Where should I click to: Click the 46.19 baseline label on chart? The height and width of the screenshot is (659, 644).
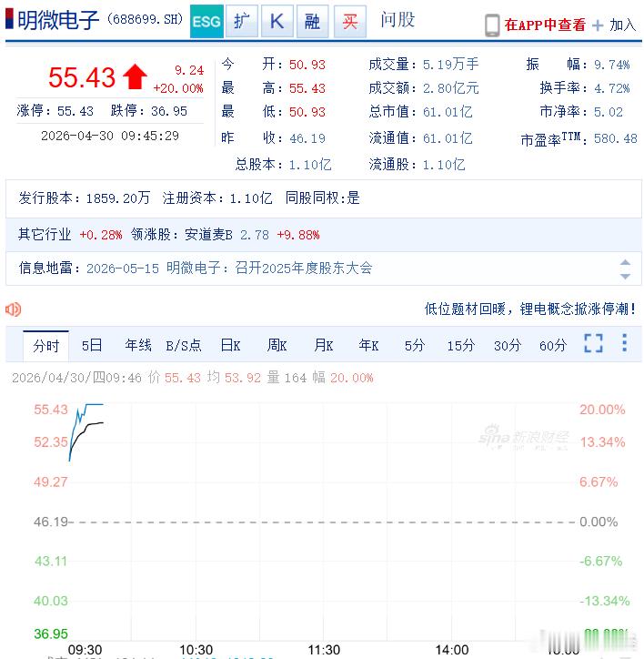(51, 522)
